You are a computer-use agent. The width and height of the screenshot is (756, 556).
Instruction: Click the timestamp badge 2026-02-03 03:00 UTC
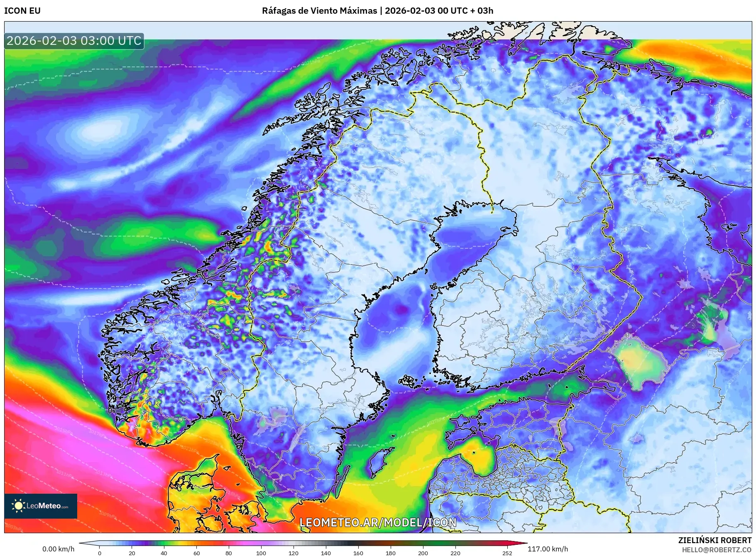tap(74, 41)
